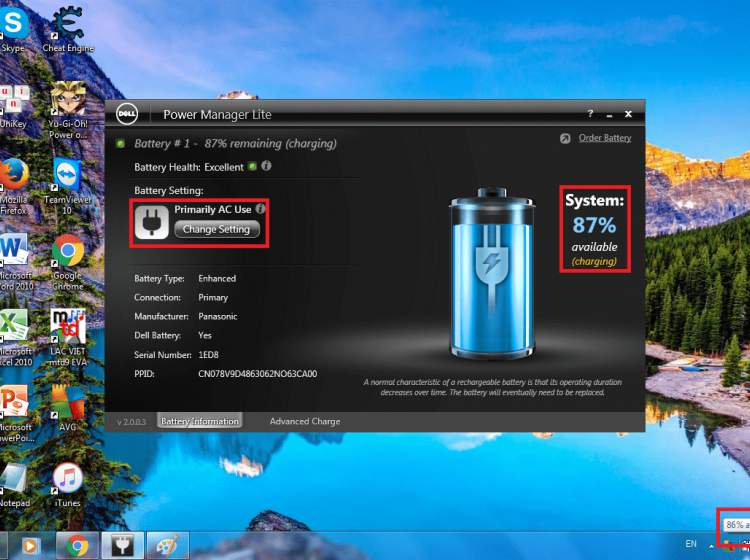Open the Notepad desktop shortcut
This screenshot has height=560, width=750.
click(x=14, y=485)
